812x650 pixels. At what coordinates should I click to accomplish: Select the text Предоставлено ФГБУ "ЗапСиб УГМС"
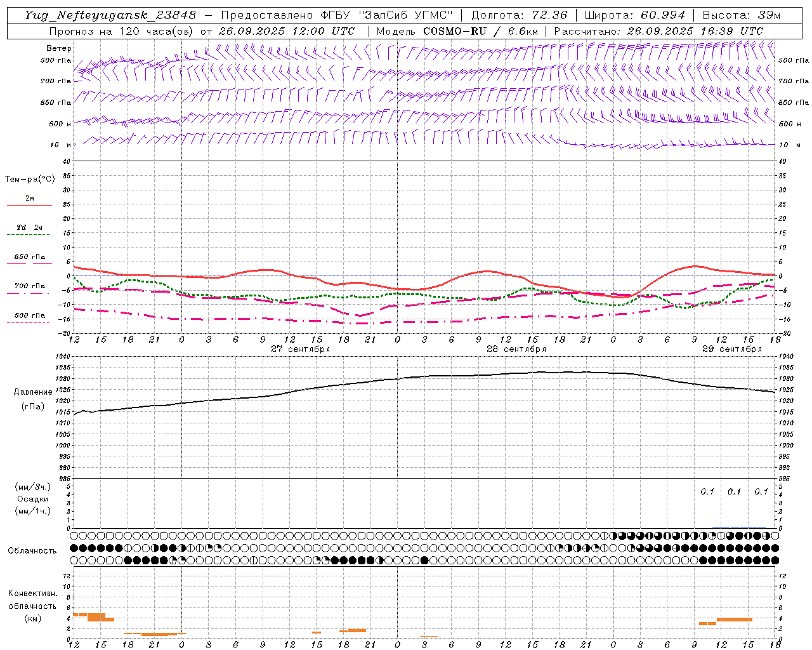point(336,15)
